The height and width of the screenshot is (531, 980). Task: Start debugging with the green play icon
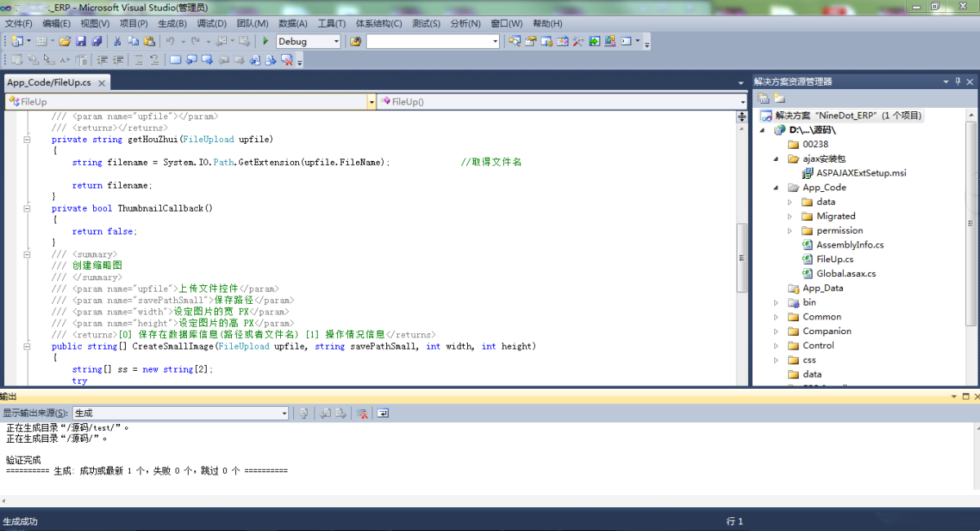265,41
